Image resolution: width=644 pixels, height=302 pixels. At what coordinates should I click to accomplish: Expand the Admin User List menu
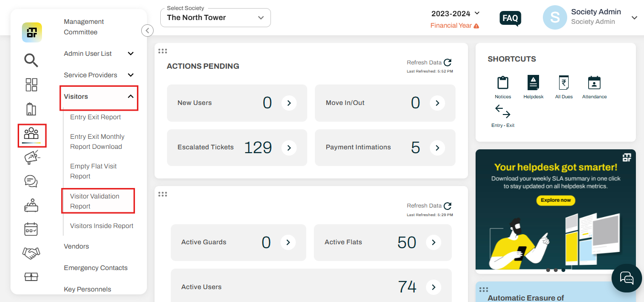pyautogui.click(x=98, y=53)
